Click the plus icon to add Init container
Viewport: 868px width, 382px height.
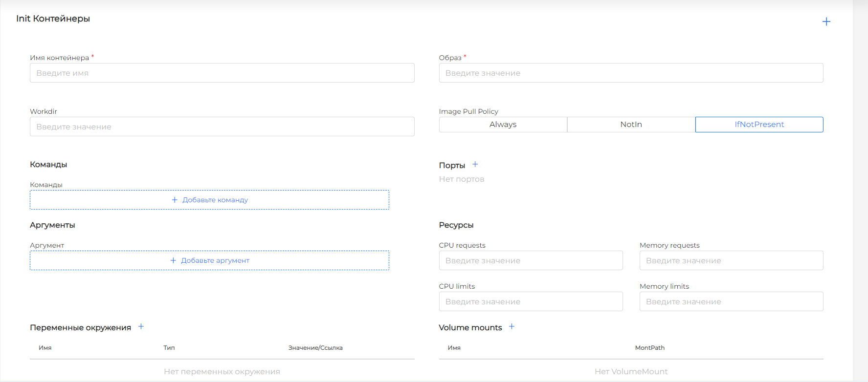point(826,21)
